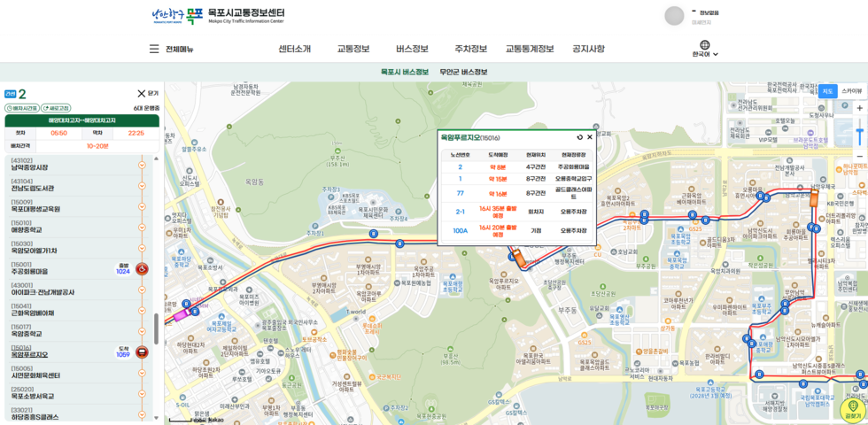Close the 옥암푸르지오 arrival popup
The height and width of the screenshot is (425, 868).
point(590,137)
